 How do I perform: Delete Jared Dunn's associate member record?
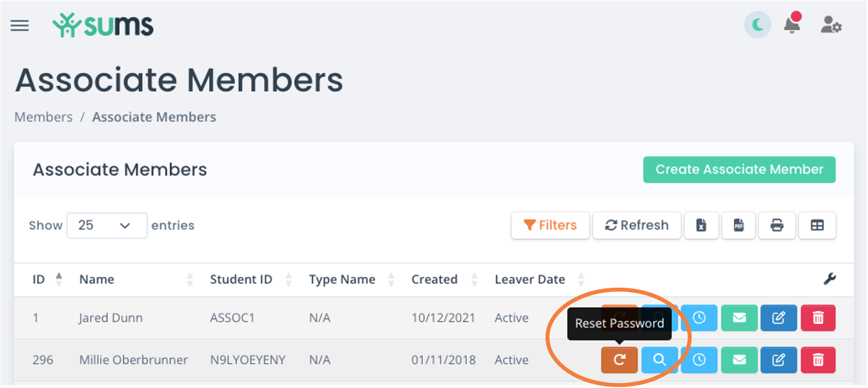(818, 318)
